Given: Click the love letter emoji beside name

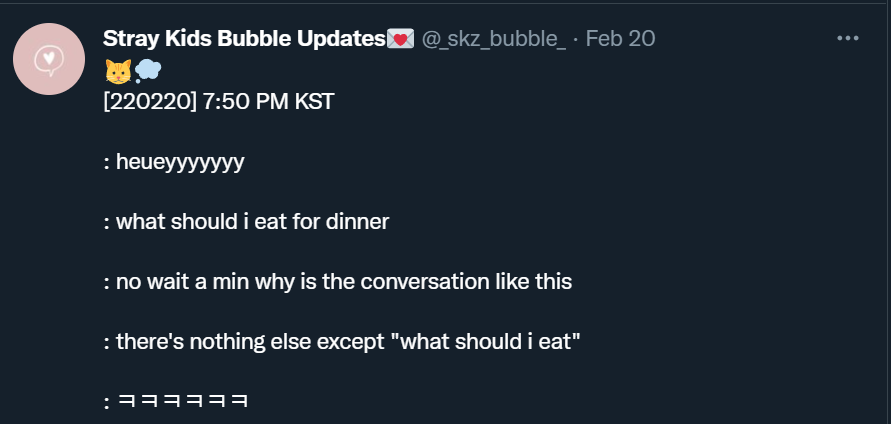Looking at the screenshot, I should coord(401,39).
